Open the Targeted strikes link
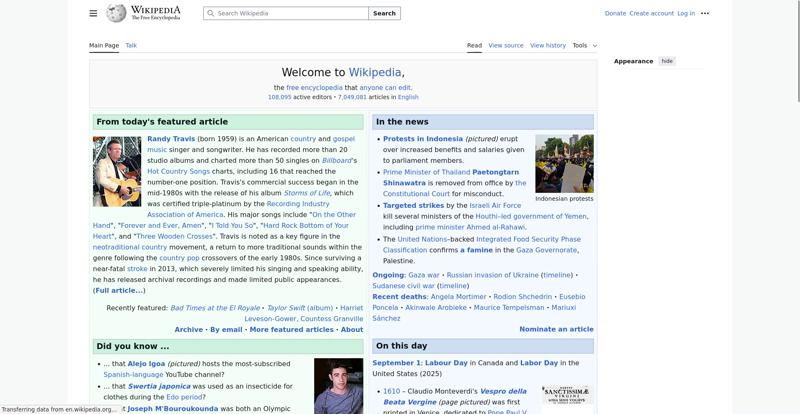The height and width of the screenshot is (414, 800). click(x=413, y=205)
